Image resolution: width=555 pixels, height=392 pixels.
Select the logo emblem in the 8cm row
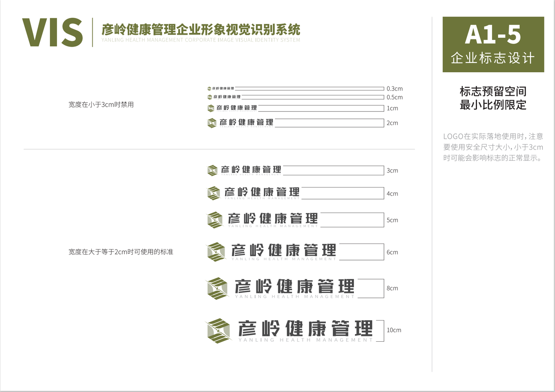coord(217,289)
